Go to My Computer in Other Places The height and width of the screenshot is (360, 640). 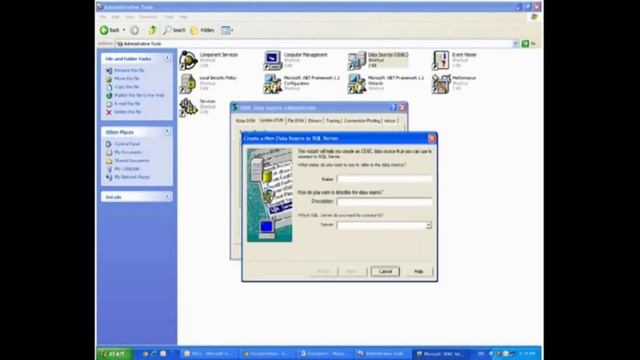pyautogui.click(x=127, y=169)
